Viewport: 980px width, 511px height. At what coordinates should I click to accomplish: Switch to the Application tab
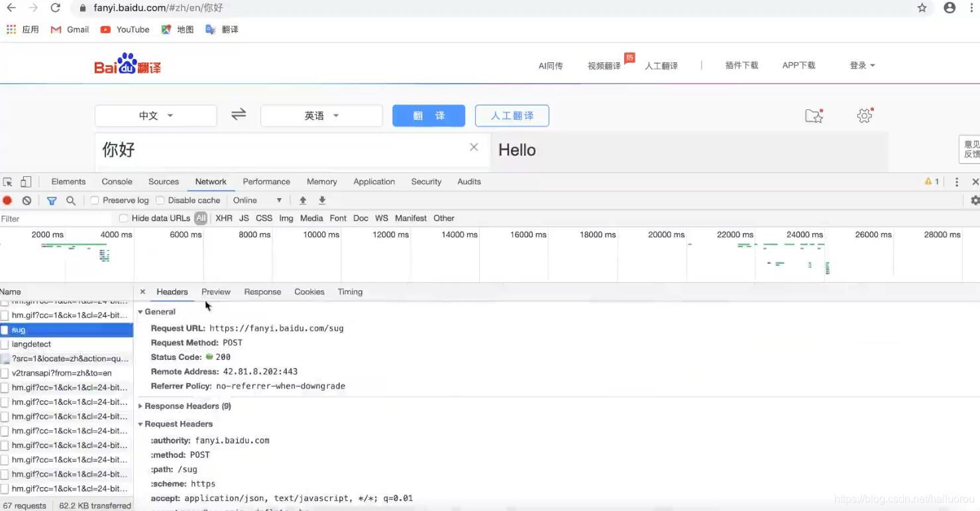click(x=374, y=182)
